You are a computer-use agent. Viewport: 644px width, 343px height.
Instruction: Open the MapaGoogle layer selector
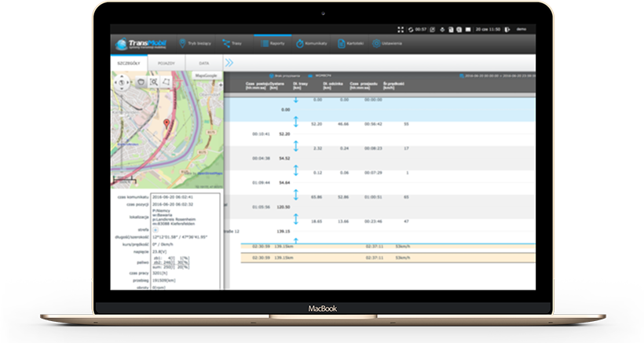click(x=207, y=75)
